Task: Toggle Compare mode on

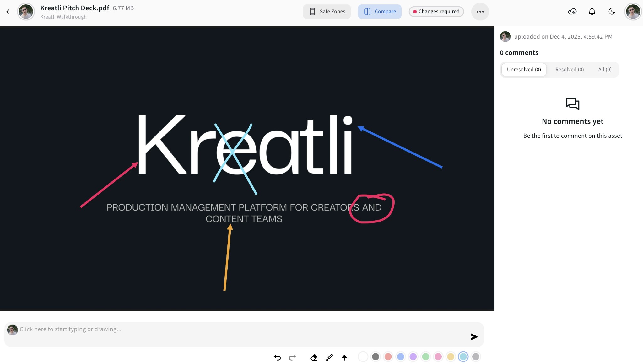Action: [380, 11]
